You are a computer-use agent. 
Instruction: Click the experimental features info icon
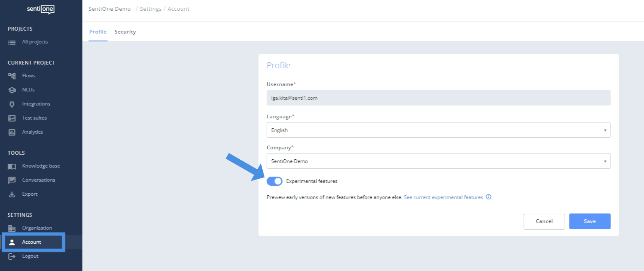click(489, 197)
